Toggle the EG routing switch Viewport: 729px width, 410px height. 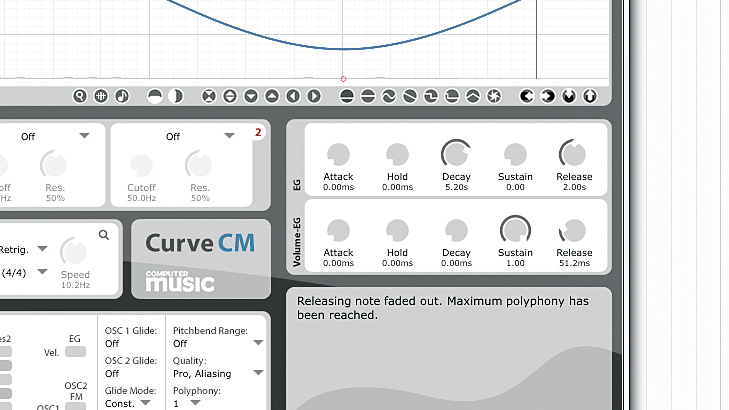[75, 352]
